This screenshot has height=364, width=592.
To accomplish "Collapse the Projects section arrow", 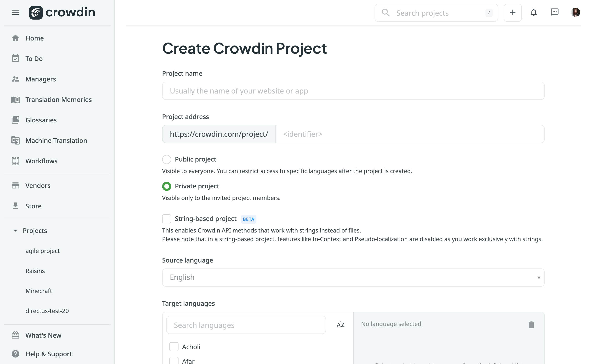I will point(15,231).
